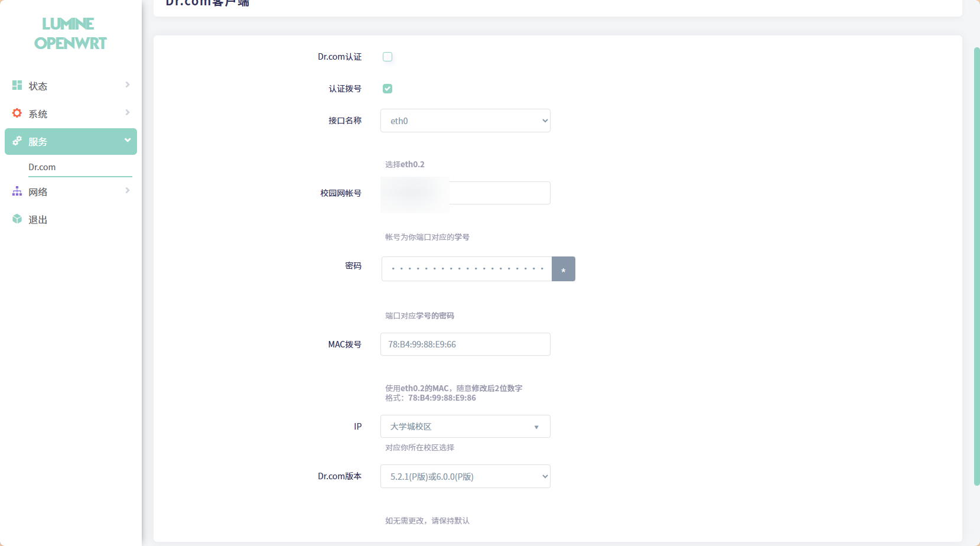The width and height of the screenshot is (980, 546).
Task: Collapse the 服务 menu section
Action: point(127,141)
